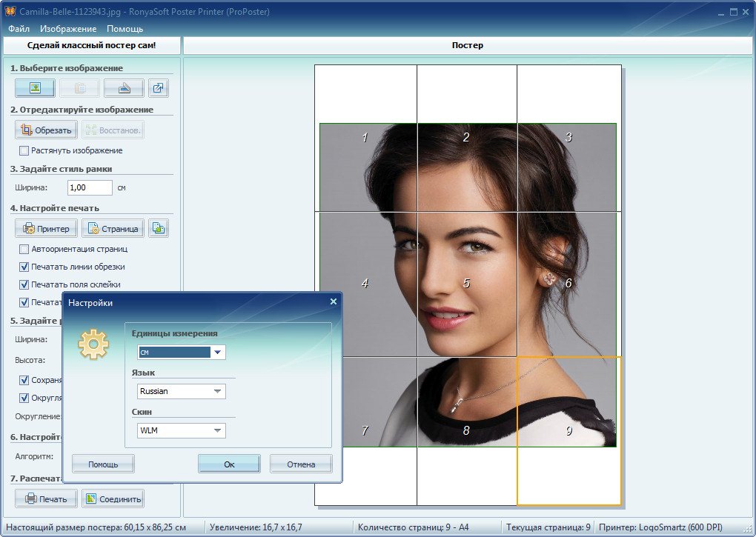Click the Обрезать crop tool button
The width and height of the screenshot is (756, 537).
click(46, 130)
